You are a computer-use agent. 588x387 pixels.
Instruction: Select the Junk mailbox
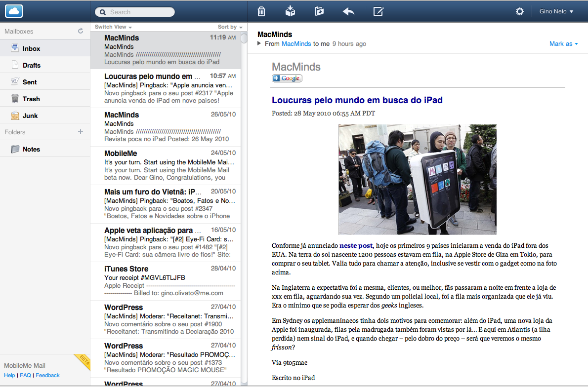pyautogui.click(x=45, y=116)
